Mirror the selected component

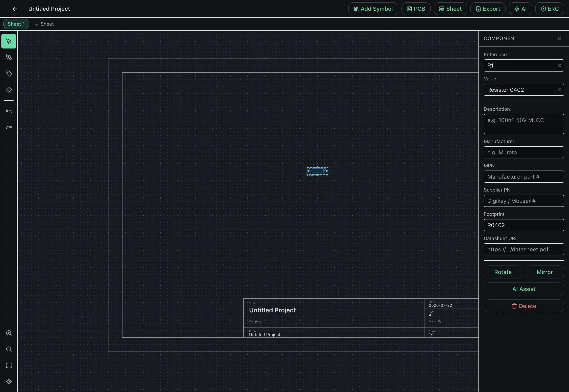coord(545,272)
